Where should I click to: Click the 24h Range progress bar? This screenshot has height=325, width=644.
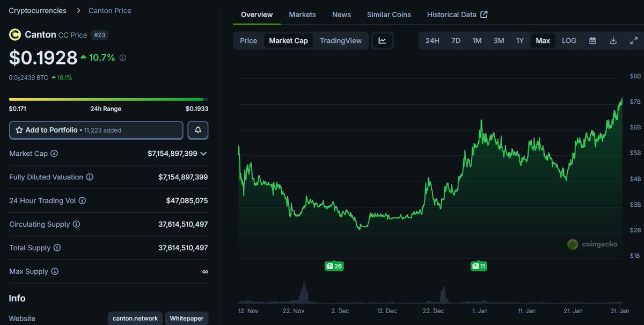(x=107, y=99)
